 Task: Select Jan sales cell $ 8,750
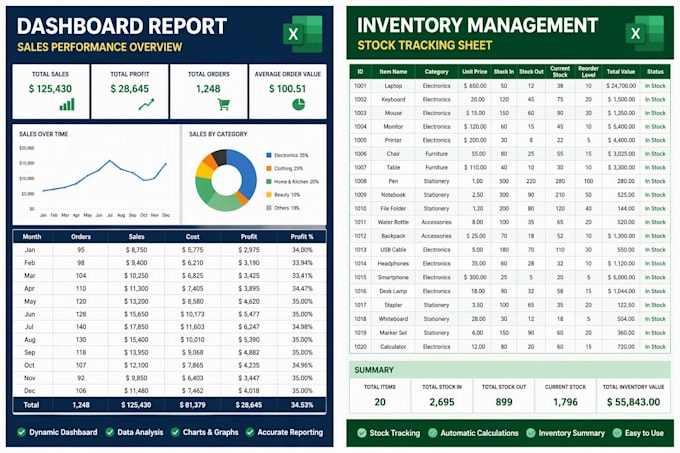(137, 250)
